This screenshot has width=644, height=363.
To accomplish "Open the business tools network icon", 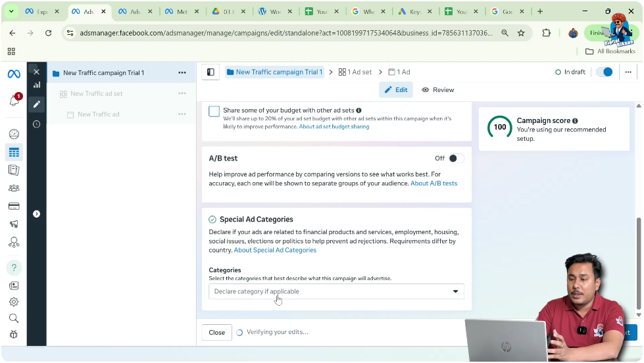I will point(14,242).
